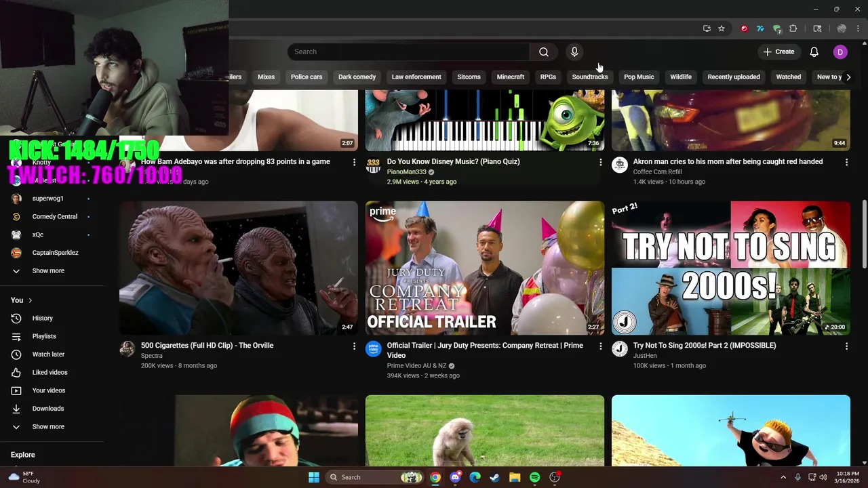
Task: Open options menu for Try Not To Sing video
Action: (846, 346)
